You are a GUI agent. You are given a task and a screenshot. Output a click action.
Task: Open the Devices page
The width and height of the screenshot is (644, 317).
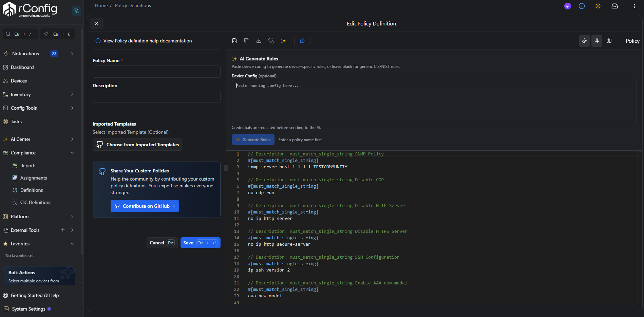pyautogui.click(x=19, y=81)
